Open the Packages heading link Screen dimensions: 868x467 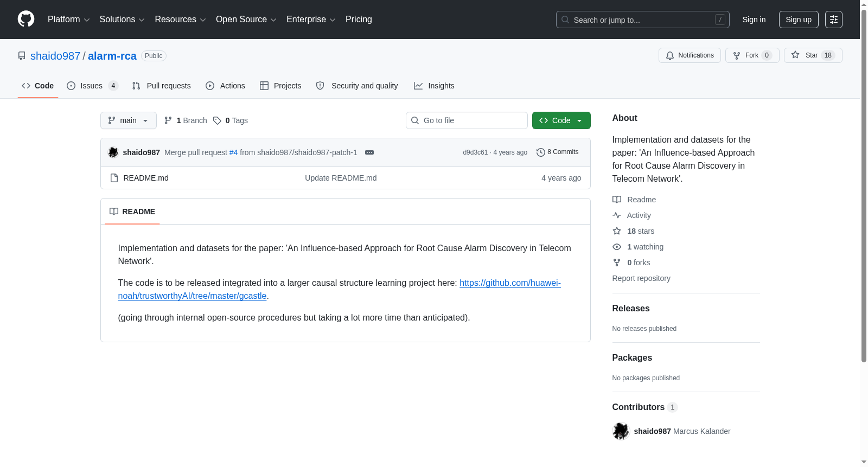pos(632,357)
